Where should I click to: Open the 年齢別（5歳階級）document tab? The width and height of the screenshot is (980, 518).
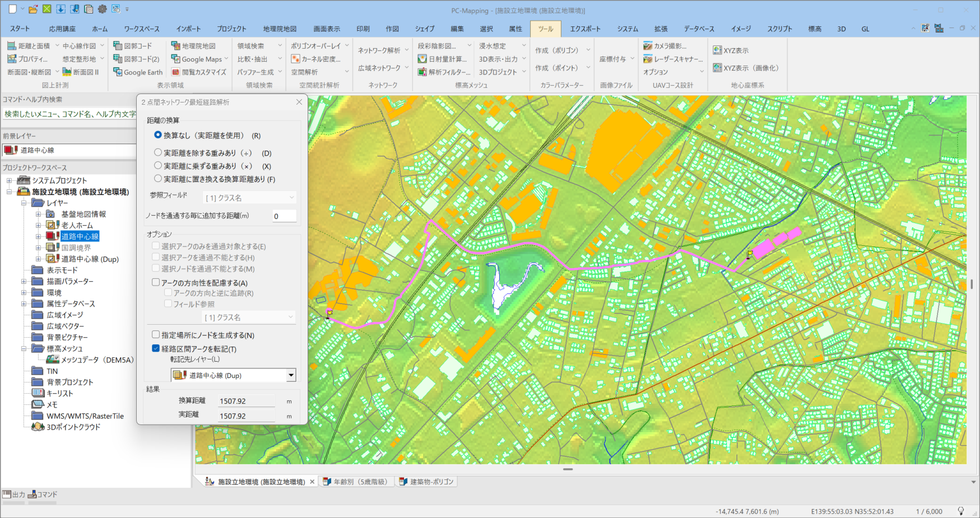(360, 482)
